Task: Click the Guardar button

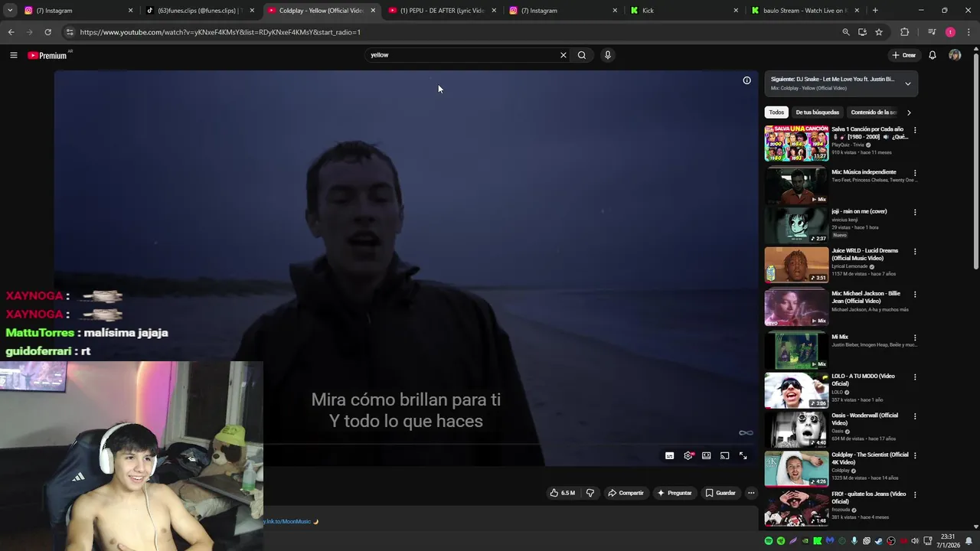Action: pyautogui.click(x=720, y=493)
